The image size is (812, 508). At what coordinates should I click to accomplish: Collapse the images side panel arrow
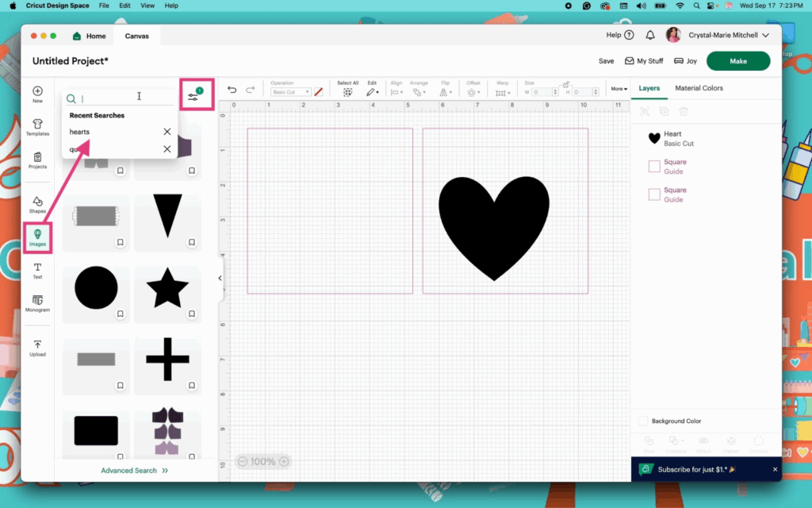tap(220, 278)
